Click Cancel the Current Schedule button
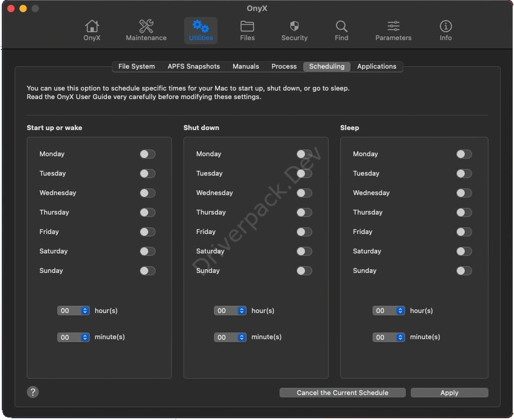The width and height of the screenshot is (514, 420). point(342,393)
